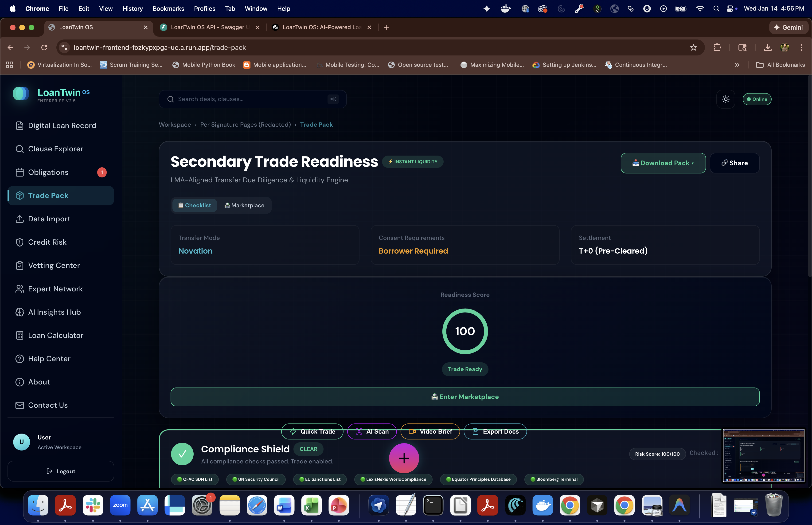Open the Loan Calculator sidebar item
The height and width of the screenshot is (525, 812).
[x=55, y=335]
